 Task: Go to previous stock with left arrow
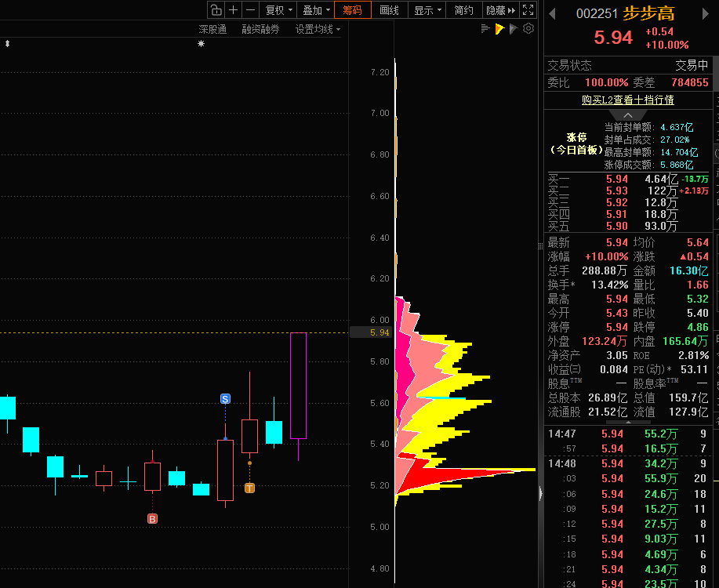(552, 14)
